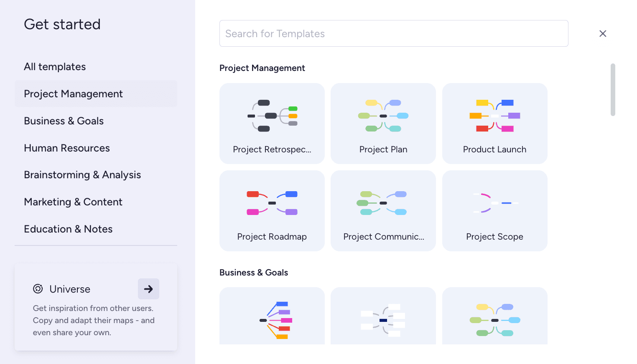Click the Universe spiral icon
The height and width of the screenshot is (364, 637).
click(38, 289)
